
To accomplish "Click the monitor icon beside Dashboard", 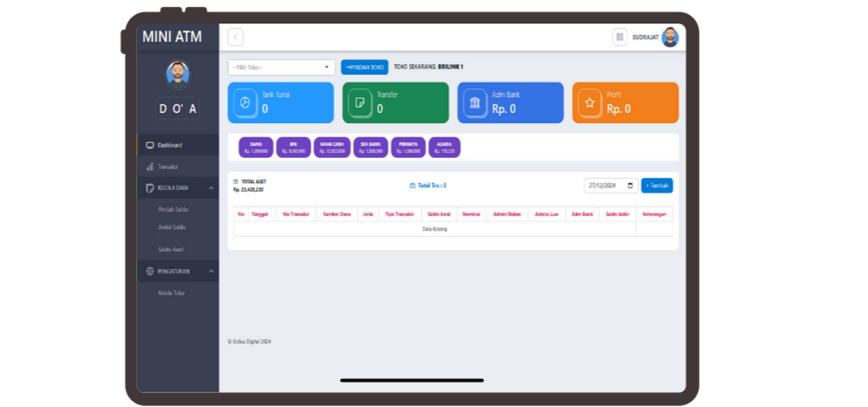I will coord(149,145).
